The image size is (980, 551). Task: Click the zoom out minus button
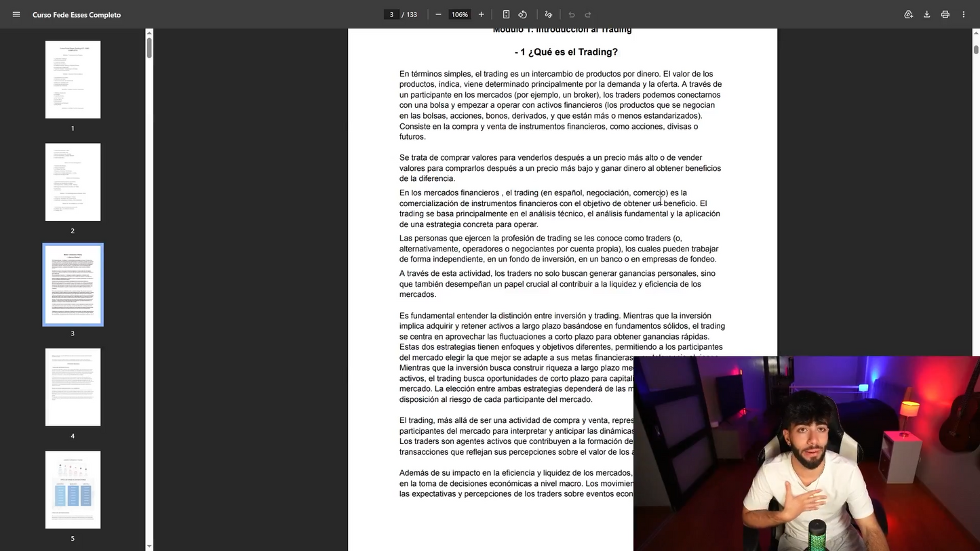pyautogui.click(x=438, y=14)
